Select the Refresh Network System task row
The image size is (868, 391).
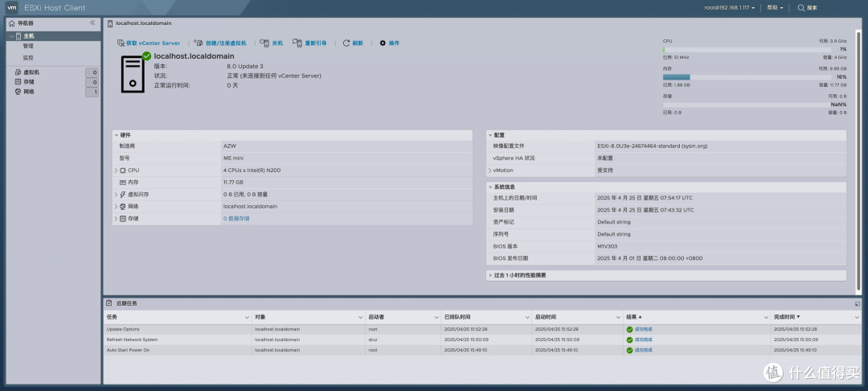481,340
